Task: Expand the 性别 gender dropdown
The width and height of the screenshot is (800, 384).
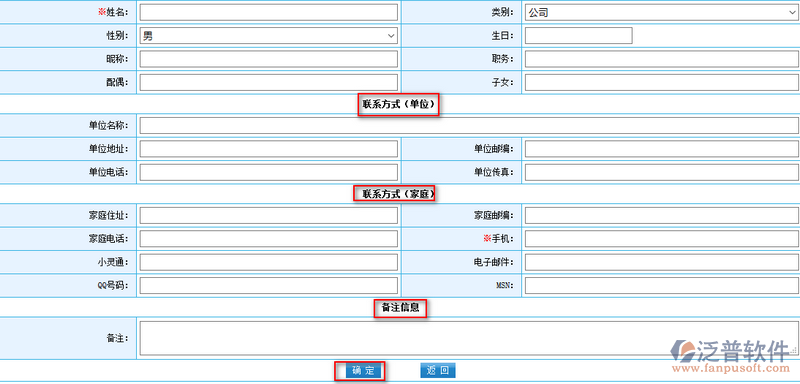Action: coord(268,36)
